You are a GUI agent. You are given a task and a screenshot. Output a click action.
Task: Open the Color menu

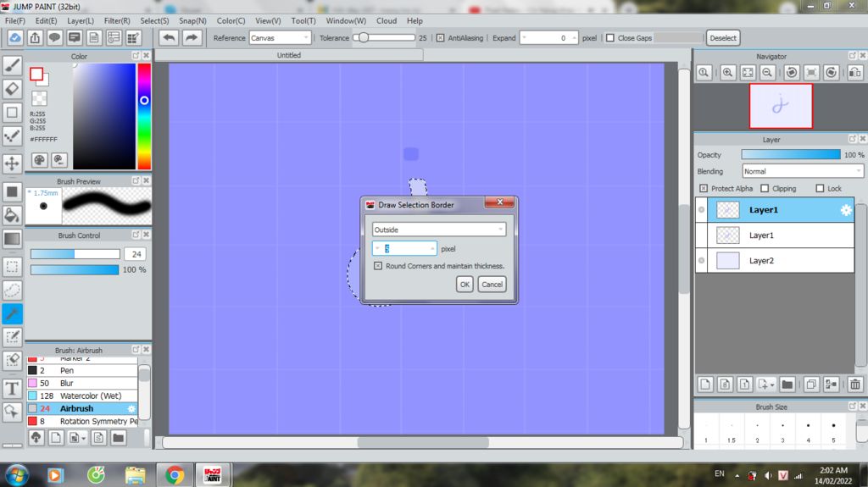coord(231,21)
